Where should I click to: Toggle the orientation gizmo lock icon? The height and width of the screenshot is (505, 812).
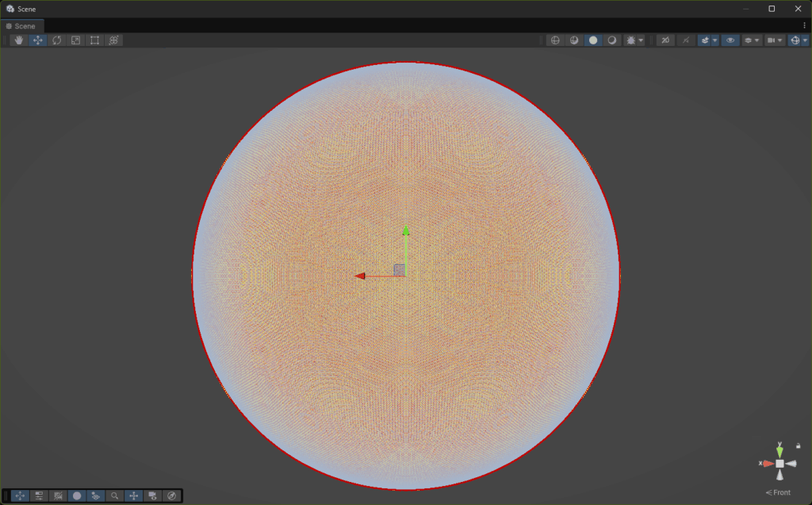pos(798,446)
